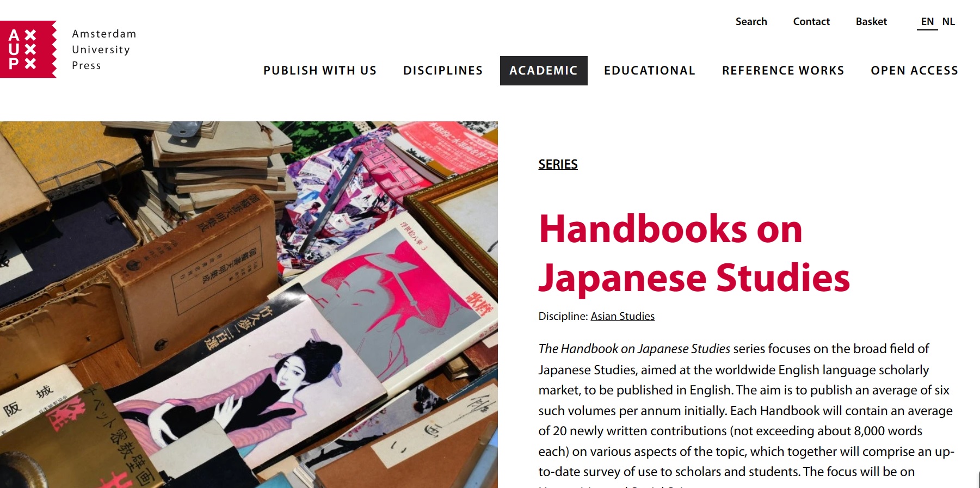Select the Academic tab
The image size is (980, 488).
[544, 71]
